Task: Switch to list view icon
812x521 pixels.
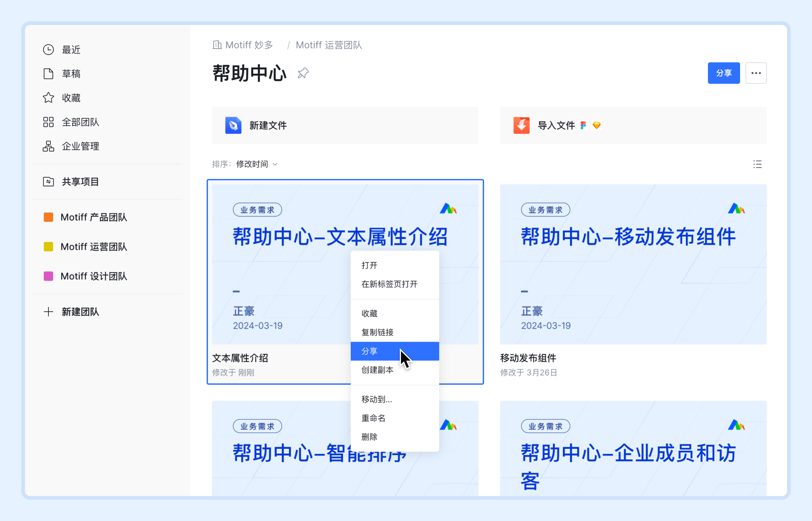Action: (x=758, y=164)
